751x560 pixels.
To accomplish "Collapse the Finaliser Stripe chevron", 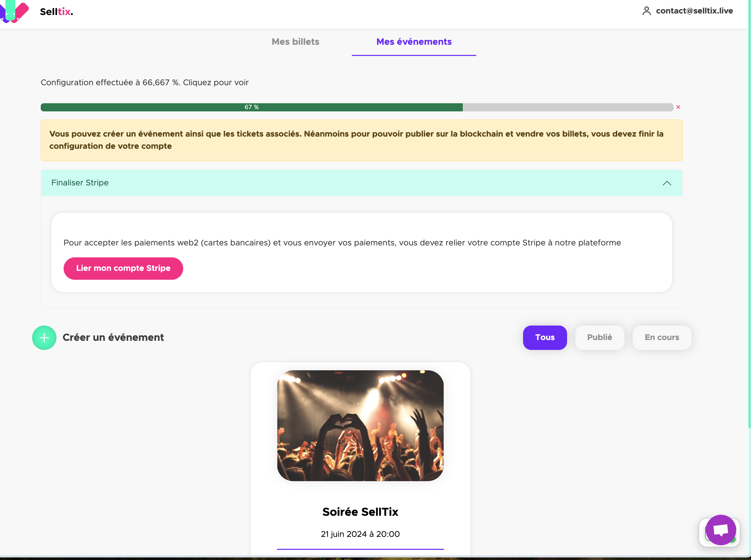I will [x=667, y=183].
